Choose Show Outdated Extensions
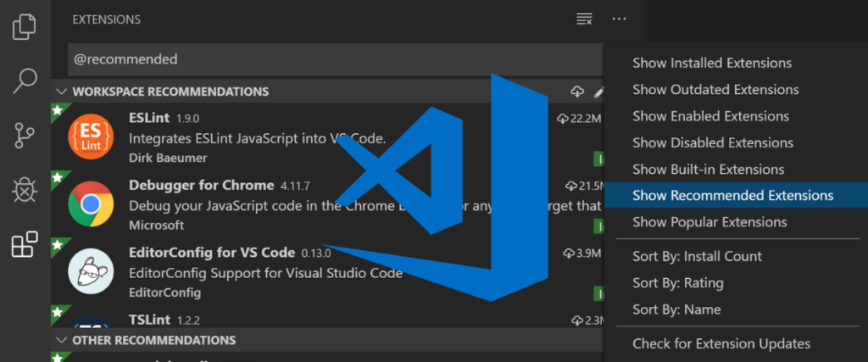This screenshot has width=868, height=362. [715, 90]
